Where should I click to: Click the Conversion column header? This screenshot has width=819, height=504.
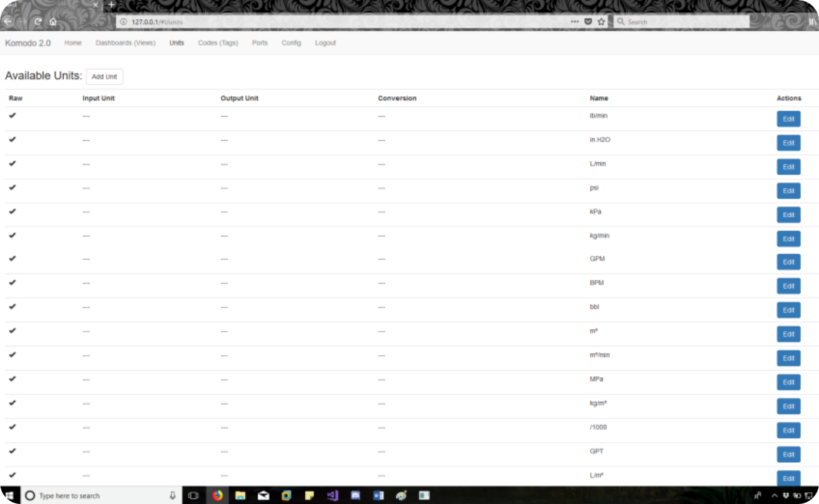[397, 98]
